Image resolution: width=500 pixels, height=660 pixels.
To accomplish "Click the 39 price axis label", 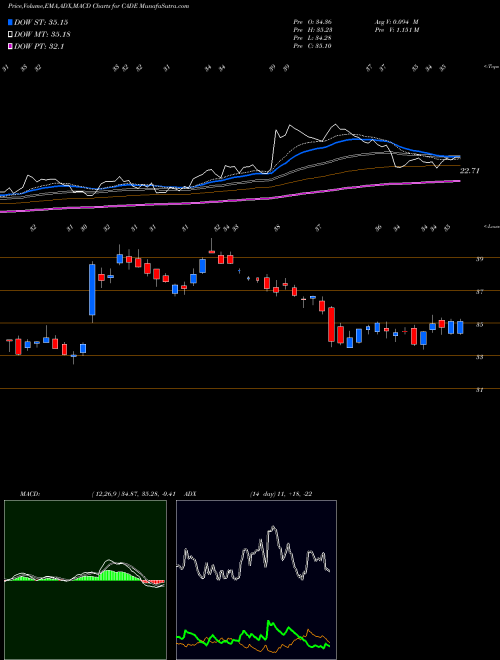I will point(479,259).
